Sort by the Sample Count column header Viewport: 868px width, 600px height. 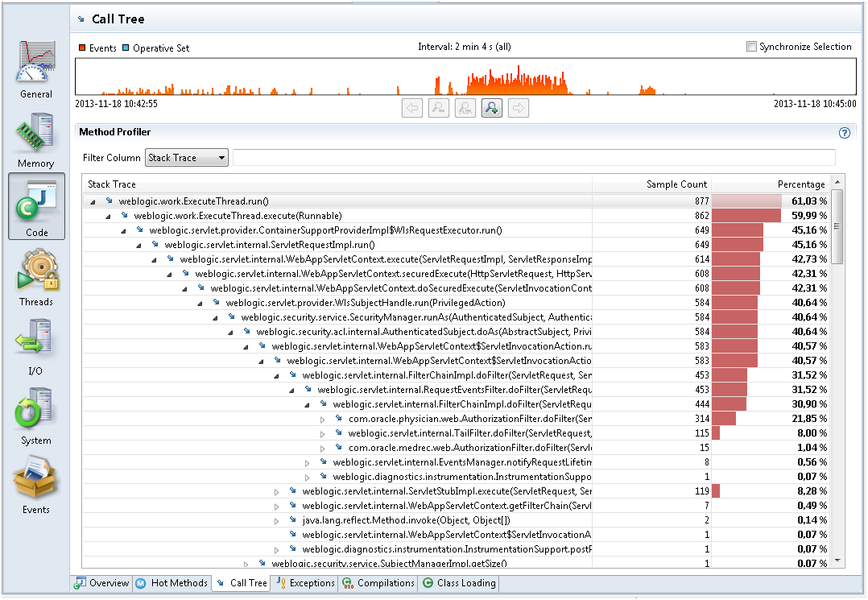coord(676,184)
